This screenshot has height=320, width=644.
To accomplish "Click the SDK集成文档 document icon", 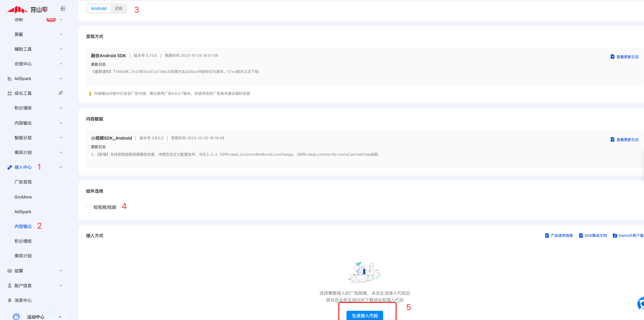I will click(581, 235).
